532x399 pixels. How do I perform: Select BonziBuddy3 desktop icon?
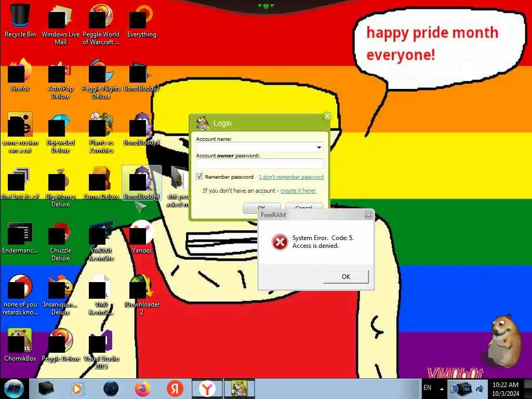141,129
